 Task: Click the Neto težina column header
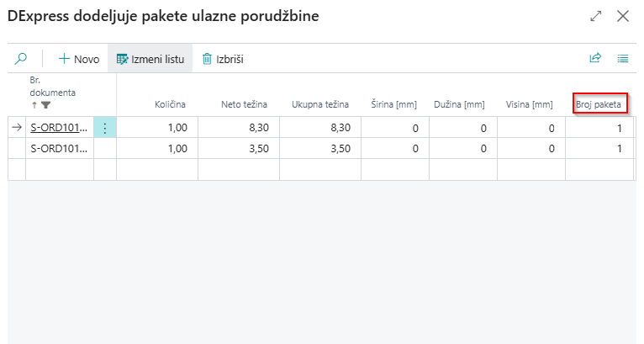coord(244,104)
